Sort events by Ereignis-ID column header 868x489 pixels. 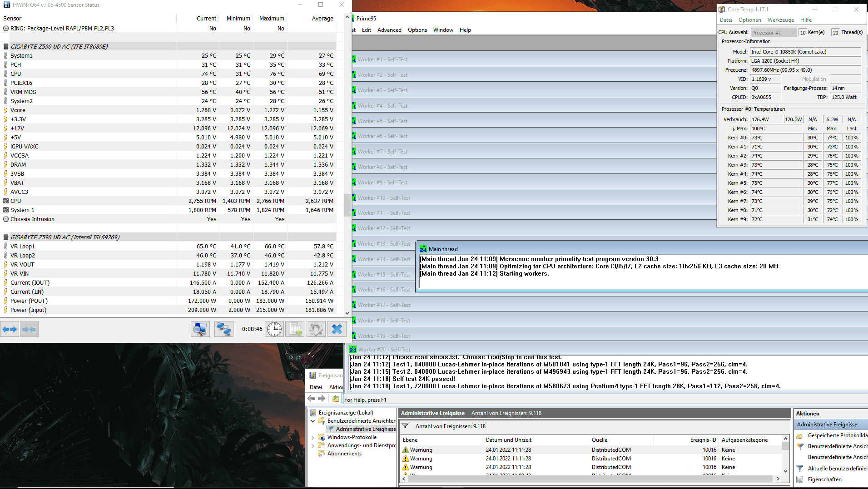click(x=686, y=440)
